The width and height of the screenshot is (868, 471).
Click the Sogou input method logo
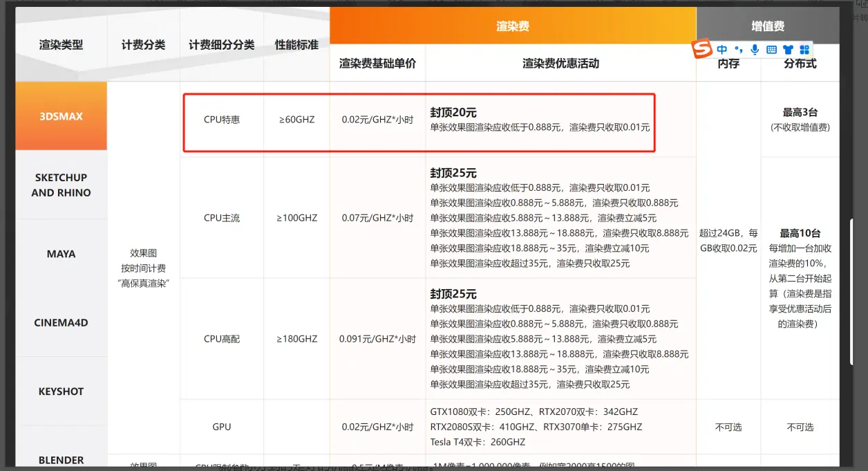[702, 50]
